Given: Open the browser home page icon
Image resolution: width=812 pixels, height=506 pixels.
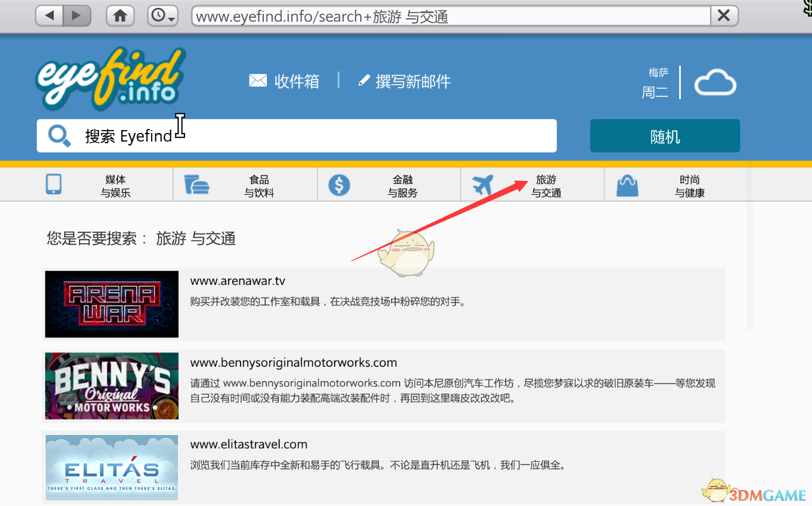Looking at the screenshot, I should click(x=120, y=15).
